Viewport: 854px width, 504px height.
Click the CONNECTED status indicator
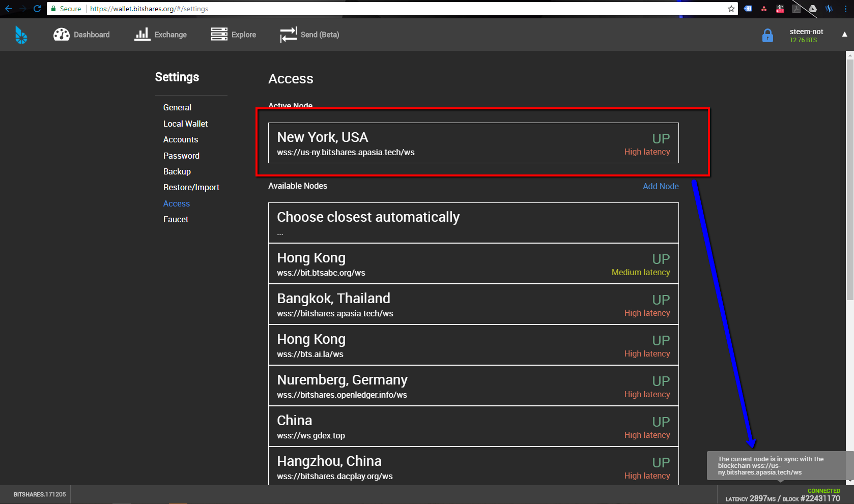tap(824, 491)
